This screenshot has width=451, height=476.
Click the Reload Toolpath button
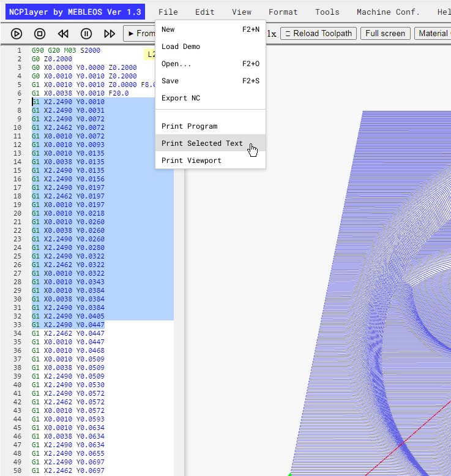click(x=318, y=34)
